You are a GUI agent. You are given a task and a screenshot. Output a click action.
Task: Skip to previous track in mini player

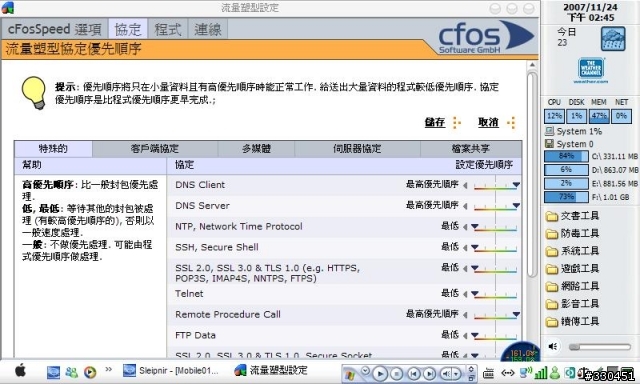(x=413, y=373)
